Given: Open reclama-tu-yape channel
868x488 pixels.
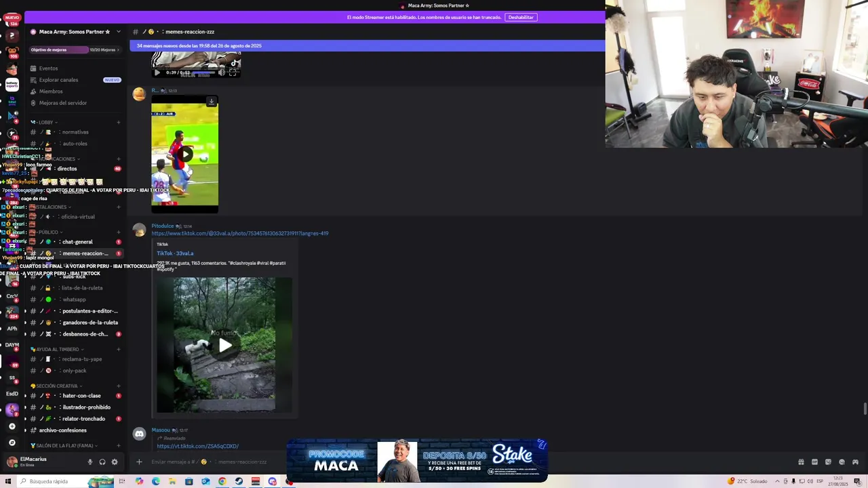Looking at the screenshot, I should (75, 359).
